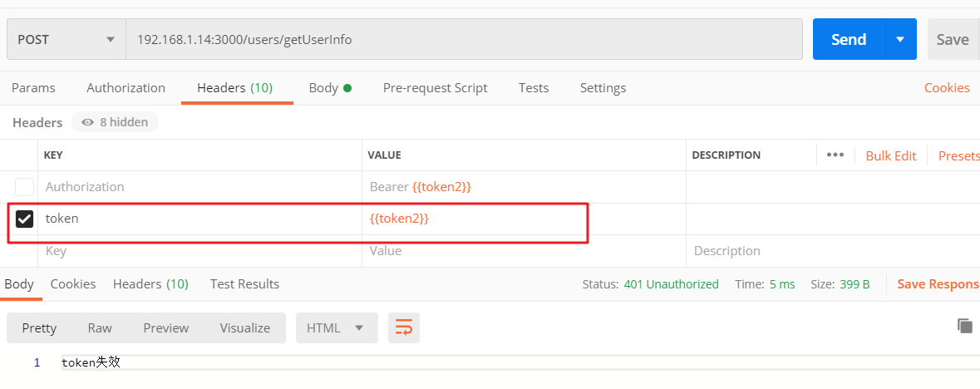Click the 401 Unauthorized status text
The image size is (980, 389).
coord(672,284)
